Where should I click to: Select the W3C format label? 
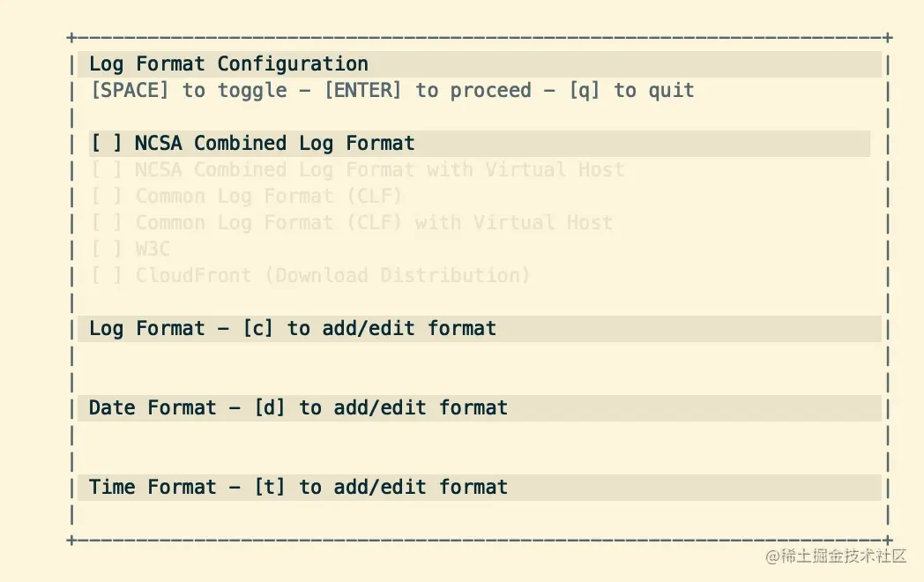click(153, 249)
